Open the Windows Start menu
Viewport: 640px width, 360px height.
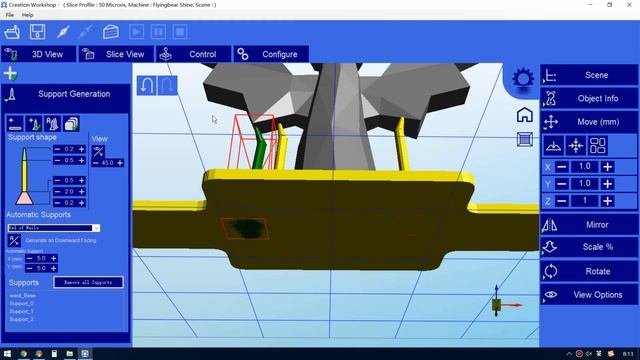(7, 353)
